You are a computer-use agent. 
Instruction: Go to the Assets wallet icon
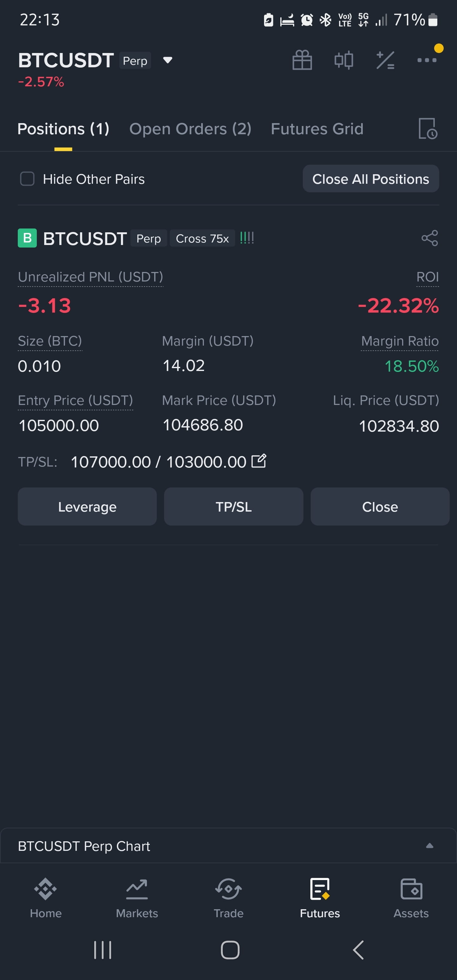pyautogui.click(x=411, y=898)
